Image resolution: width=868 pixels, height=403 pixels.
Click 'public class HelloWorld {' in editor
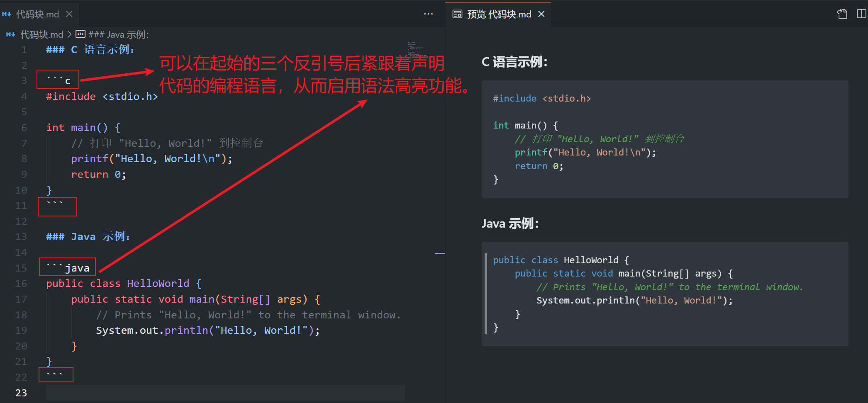pyautogui.click(x=124, y=284)
